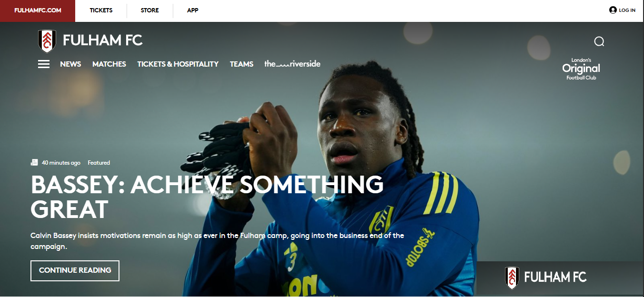Open the riverside logo link
644x297 pixels.
point(292,64)
